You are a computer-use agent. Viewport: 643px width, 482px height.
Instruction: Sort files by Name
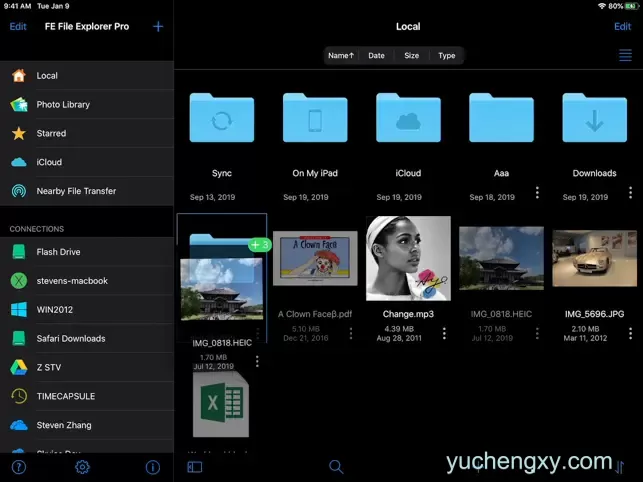coord(341,55)
